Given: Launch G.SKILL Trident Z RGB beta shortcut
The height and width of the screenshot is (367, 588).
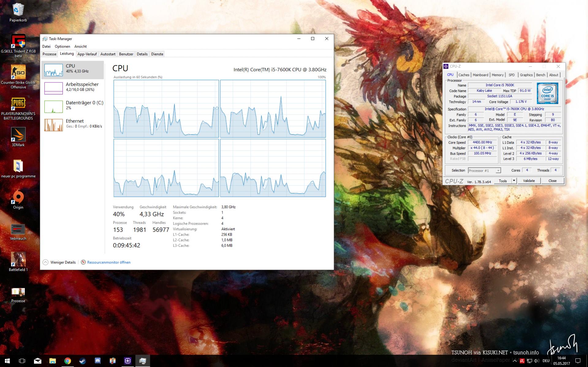Looking at the screenshot, I should 18,46.
